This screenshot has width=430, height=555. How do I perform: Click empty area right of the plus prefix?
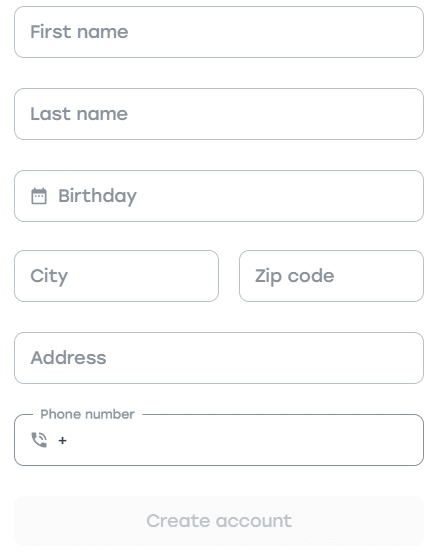click(x=244, y=440)
